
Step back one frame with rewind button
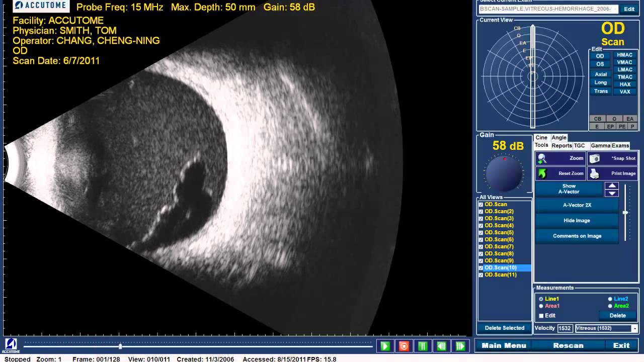point(441,346)
